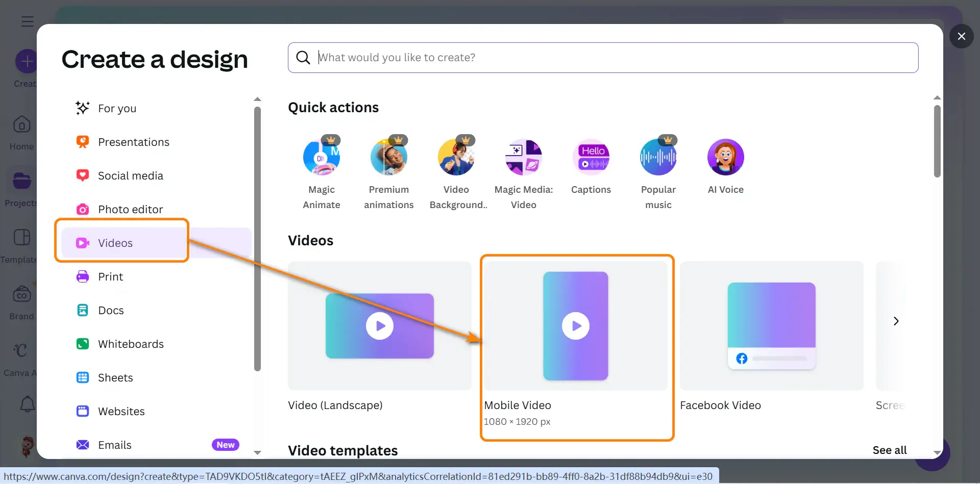Open the Whiteboards category
The width and height of the screenshot is (980, 484).
click(x=131, y=344)
